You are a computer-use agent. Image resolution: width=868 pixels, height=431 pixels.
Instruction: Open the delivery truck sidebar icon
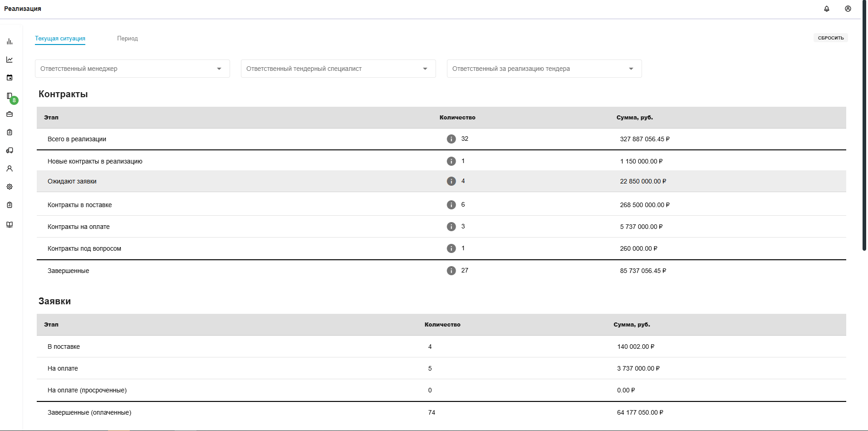pyautogui.click(x=10, y=150)
